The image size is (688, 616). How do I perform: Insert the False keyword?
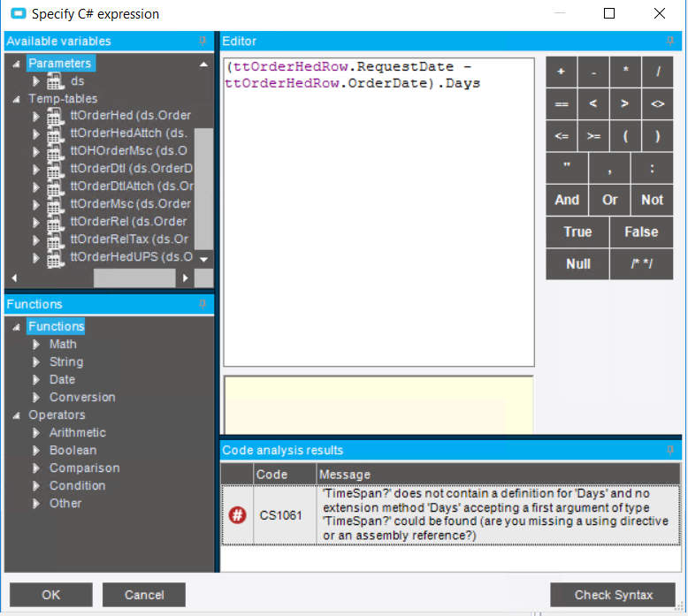(x=641, y=232)
